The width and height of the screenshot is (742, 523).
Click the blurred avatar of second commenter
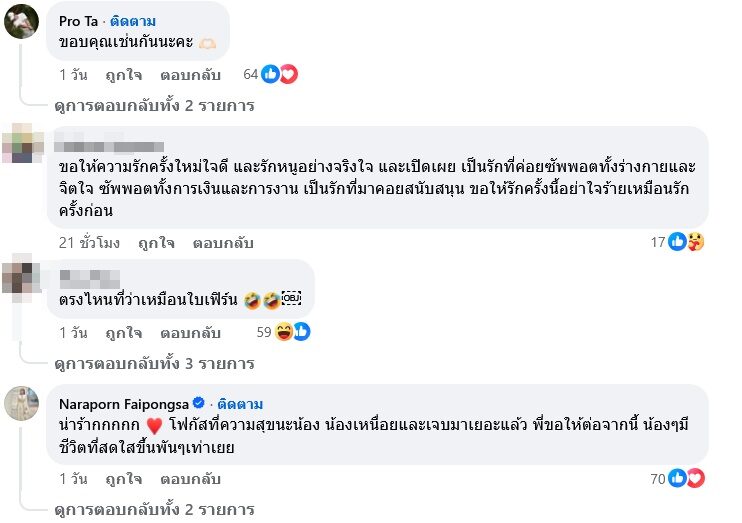pos(22,144)
